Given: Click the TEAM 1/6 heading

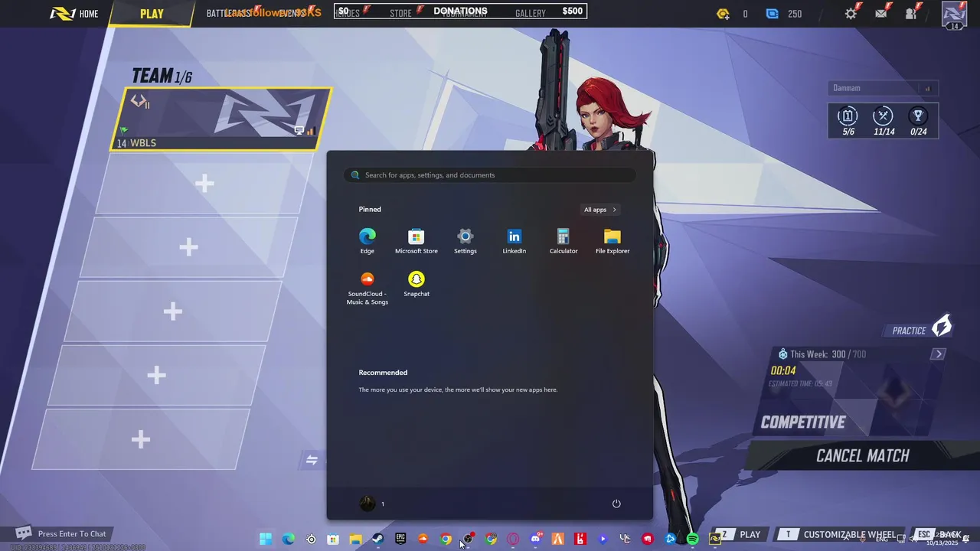Looking at the screenshot, I should [x=162, y=76].
